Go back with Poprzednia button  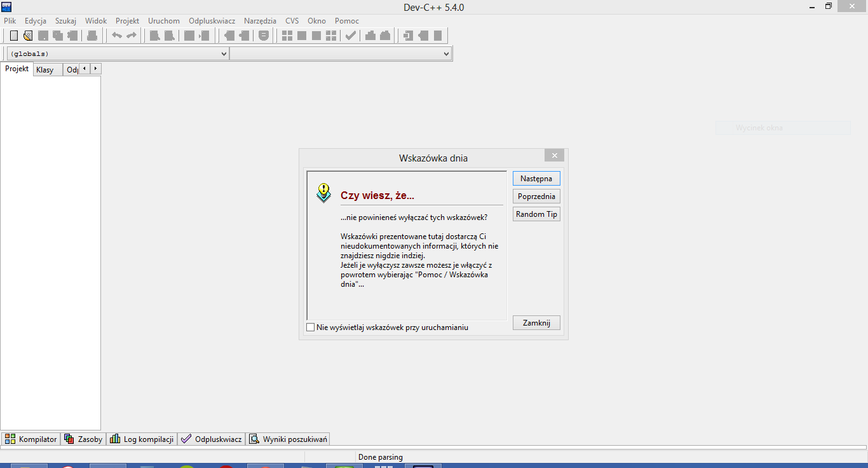click(x=536, y=196)
